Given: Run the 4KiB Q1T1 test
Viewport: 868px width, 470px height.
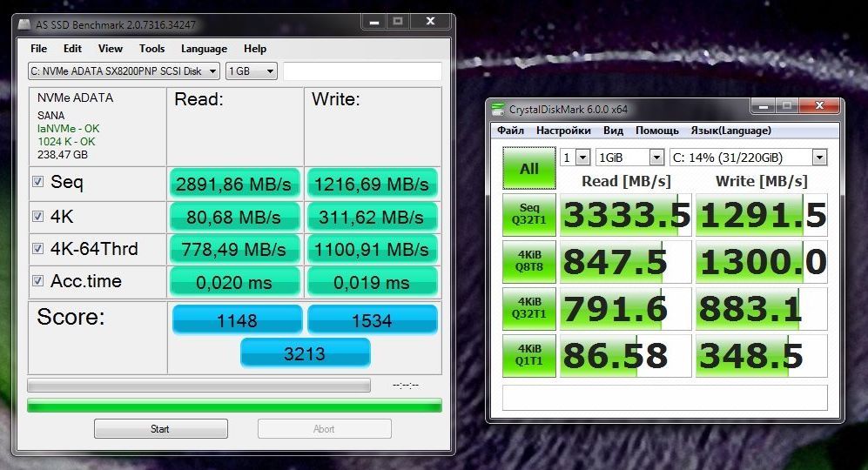Looking at the screenshot, I should click(x=529, y=355).
